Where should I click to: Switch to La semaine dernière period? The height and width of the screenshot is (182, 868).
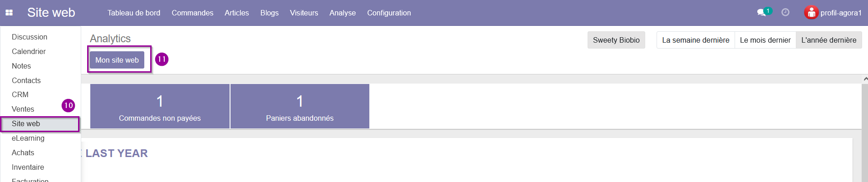coord(696,40)
